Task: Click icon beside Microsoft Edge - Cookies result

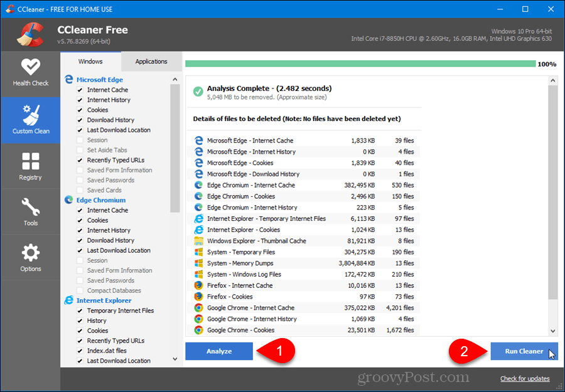Action: pyautogui.click(x=198, y=162)
